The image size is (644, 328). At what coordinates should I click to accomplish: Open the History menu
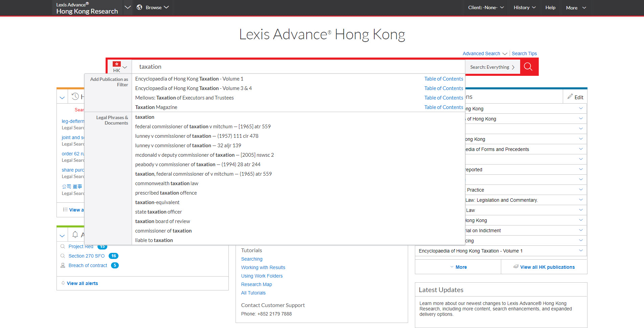coord(525,7)
